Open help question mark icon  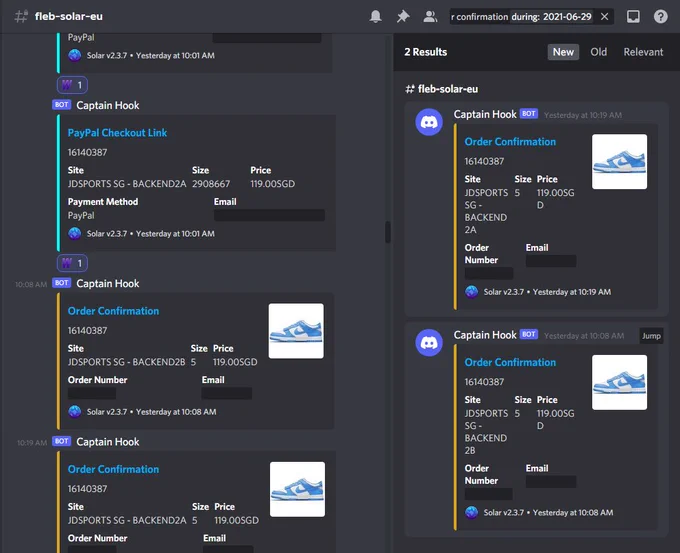point(660,16)
